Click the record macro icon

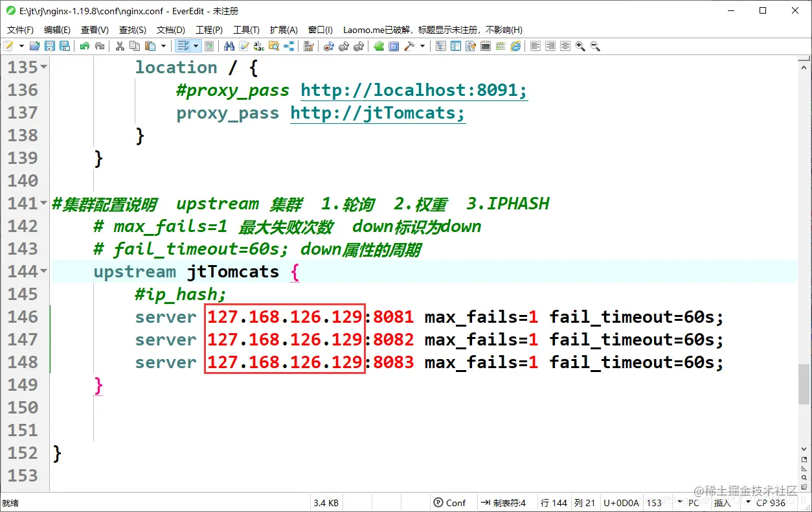coord(329,46)
